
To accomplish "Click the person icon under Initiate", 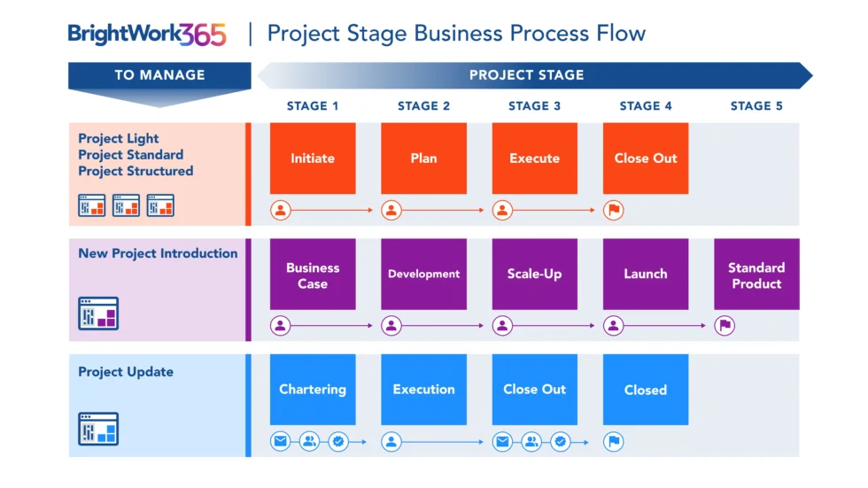I will [x=281, y=211].
